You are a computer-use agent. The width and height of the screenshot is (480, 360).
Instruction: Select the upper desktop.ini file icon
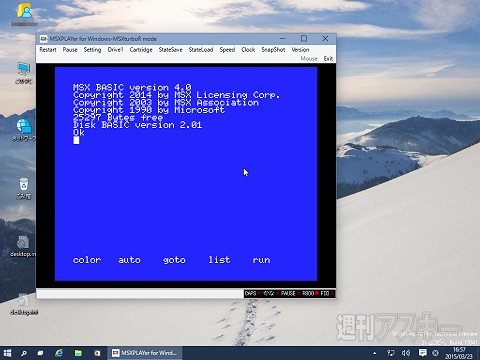pyautogui.click(x=23, y=246)
